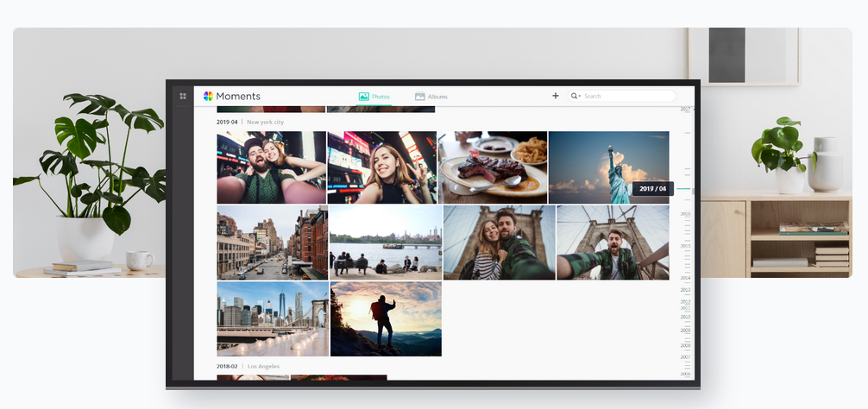Screen dimensions: 868x409
Task: Open the hiker at sunset photo
Action: point(386,318)
